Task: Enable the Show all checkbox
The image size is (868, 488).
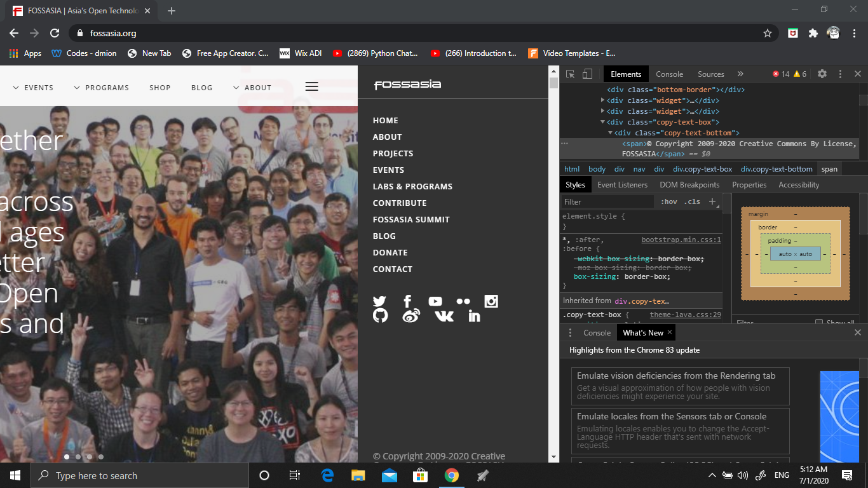Action: point(819,323)
